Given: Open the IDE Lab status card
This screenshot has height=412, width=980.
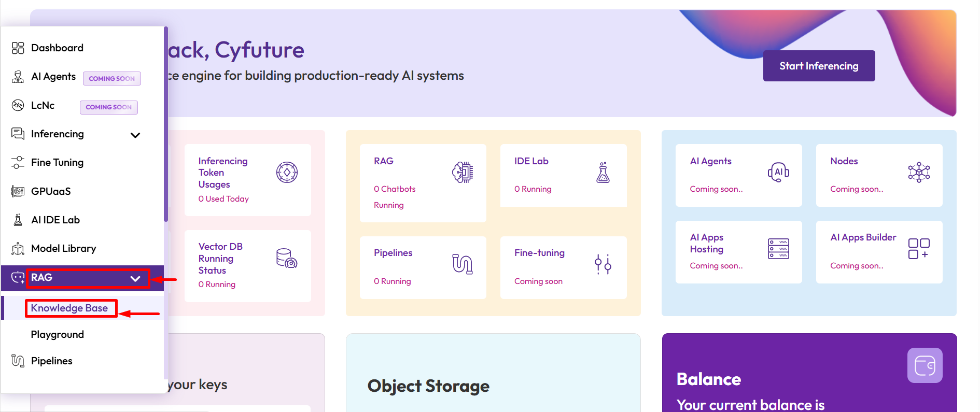Looking at the screenshot, I should pyautogui.click(x=563, y=176).
